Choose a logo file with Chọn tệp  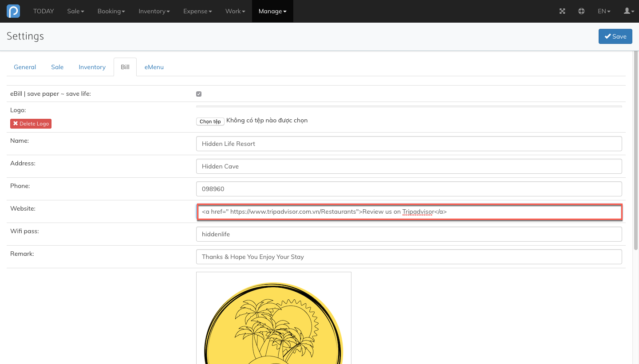210,121
